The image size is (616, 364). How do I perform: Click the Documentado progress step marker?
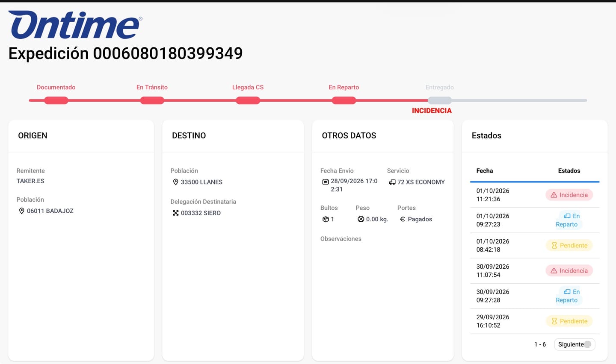point(56,100)
